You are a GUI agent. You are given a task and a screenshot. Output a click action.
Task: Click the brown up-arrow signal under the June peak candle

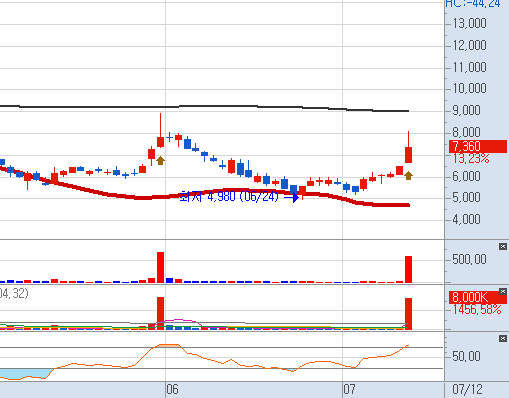pos(160,160)
